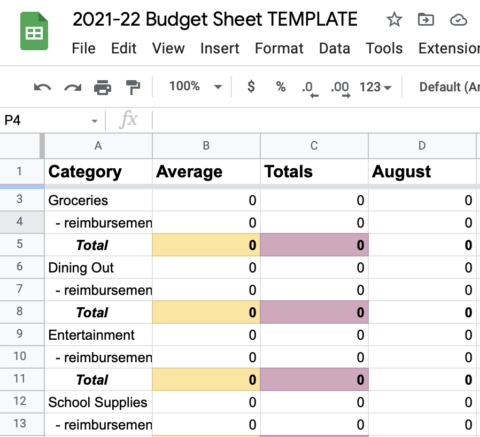Viewport: 480px width, 437px height.
Task: Apply percent format
Action: point(281,87)
